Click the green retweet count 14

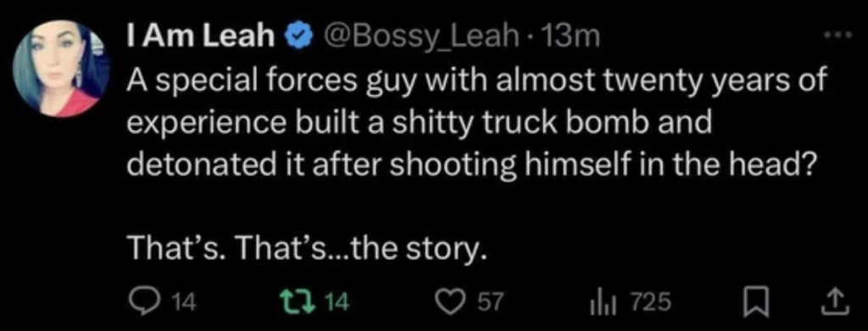[x=336, y=303]
